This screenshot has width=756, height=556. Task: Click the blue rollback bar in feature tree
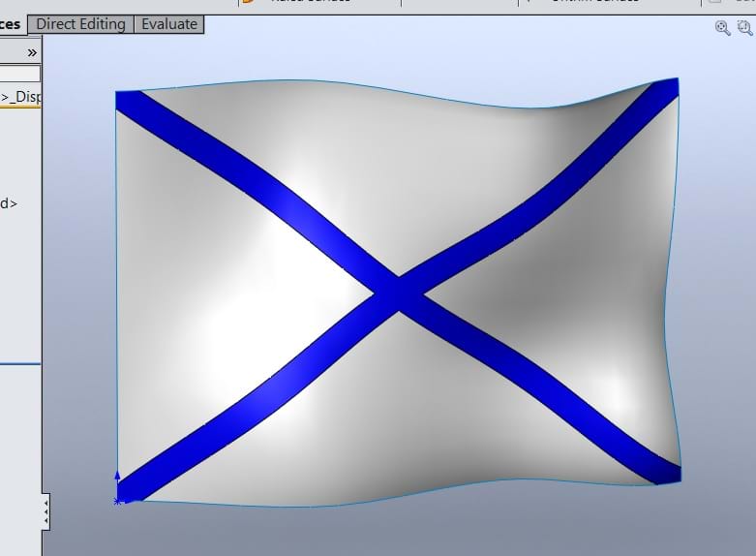pyautogui.click(x=19, y=364)
